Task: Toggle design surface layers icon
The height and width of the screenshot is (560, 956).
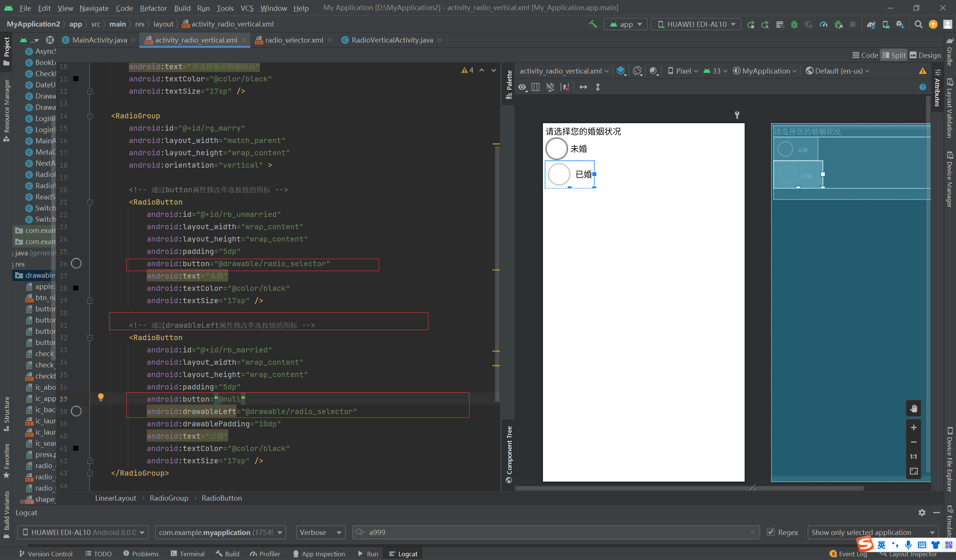Action: coord(621,71)
